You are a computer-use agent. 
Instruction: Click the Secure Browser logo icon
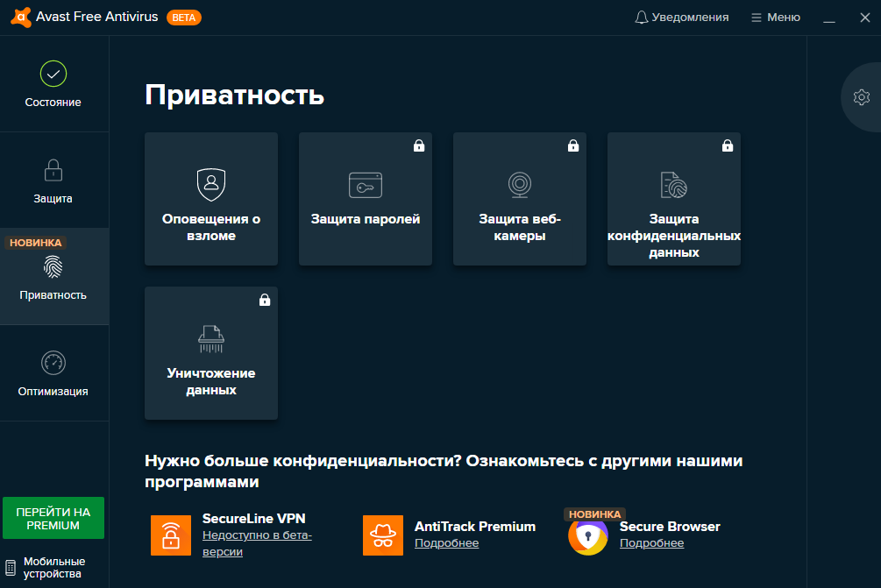click(588, 536)
